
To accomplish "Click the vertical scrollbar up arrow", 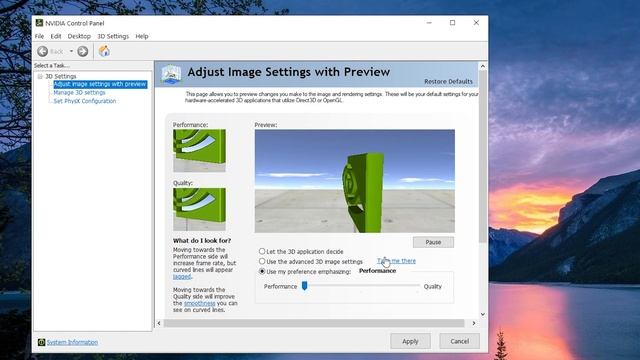I will (483, 66).
